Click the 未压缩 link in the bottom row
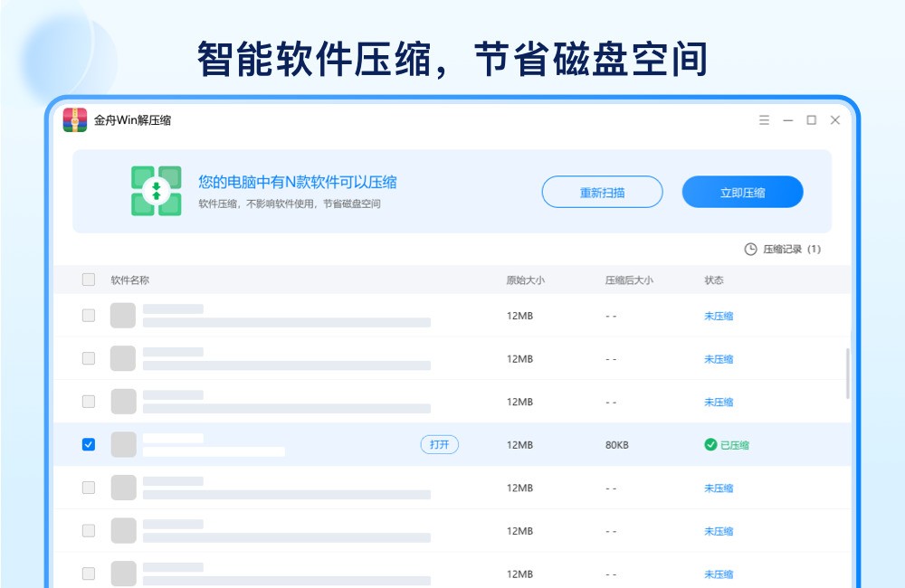The height and width of the screenshot is (588, 905). pyautogui.click(x=718, y=574)
